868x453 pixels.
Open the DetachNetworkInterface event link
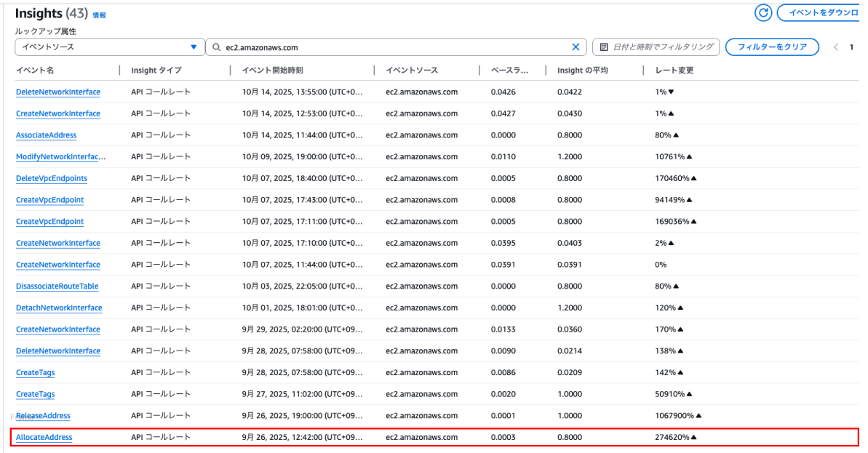pos(59,308)
